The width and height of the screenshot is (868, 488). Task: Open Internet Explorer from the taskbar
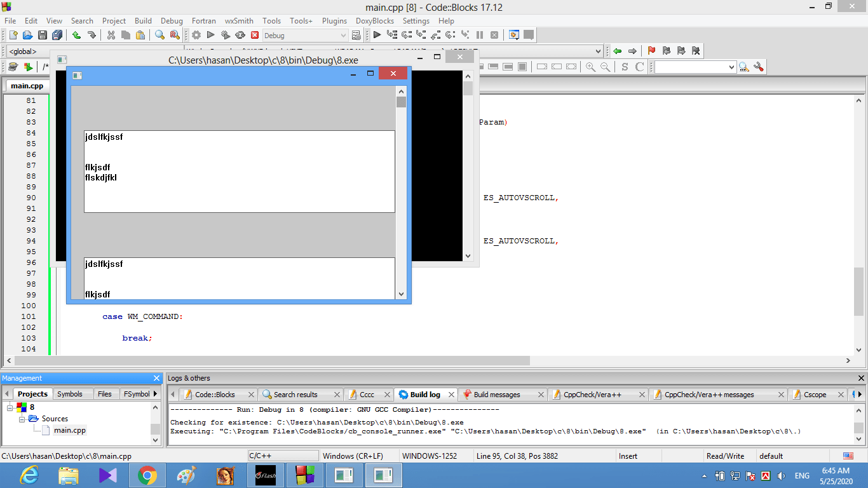29,475
